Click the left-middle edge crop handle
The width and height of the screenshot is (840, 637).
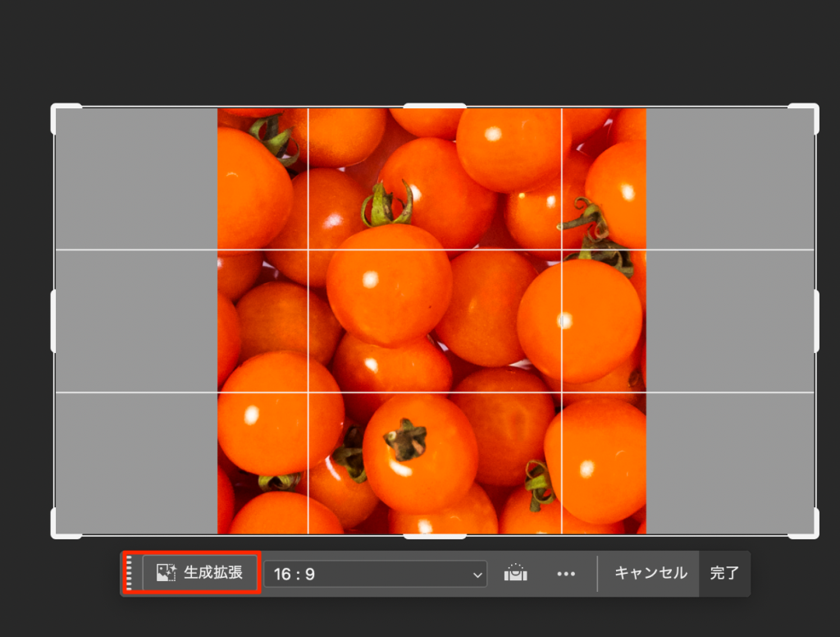[54, 321]
